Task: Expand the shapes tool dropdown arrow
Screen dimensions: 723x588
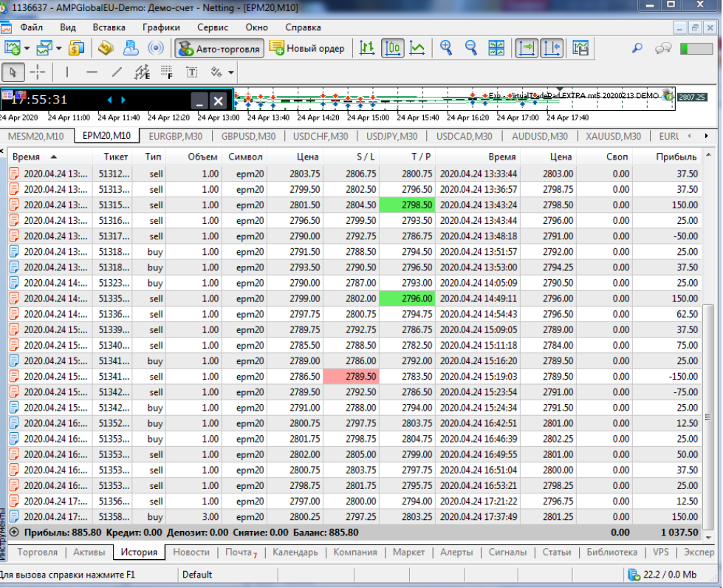Action: pos(231,72)
